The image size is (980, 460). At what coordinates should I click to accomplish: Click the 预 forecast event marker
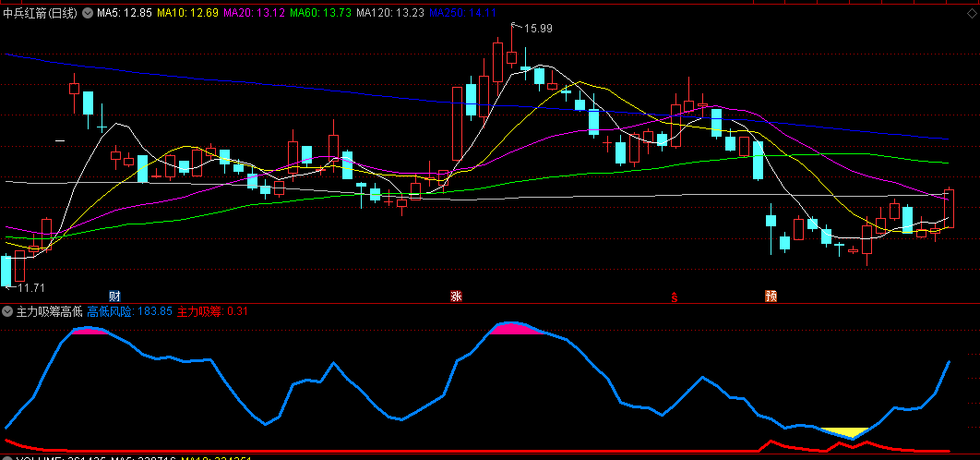point(771,296)
